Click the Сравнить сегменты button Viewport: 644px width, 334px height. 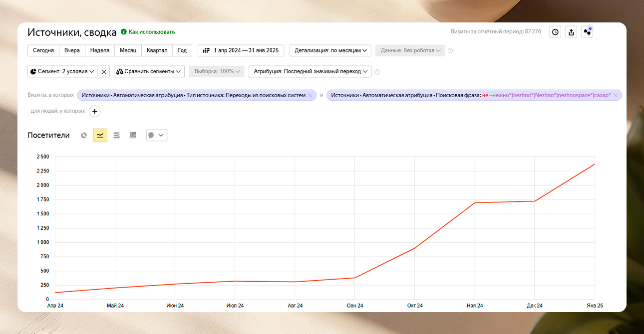pos(149,71)
